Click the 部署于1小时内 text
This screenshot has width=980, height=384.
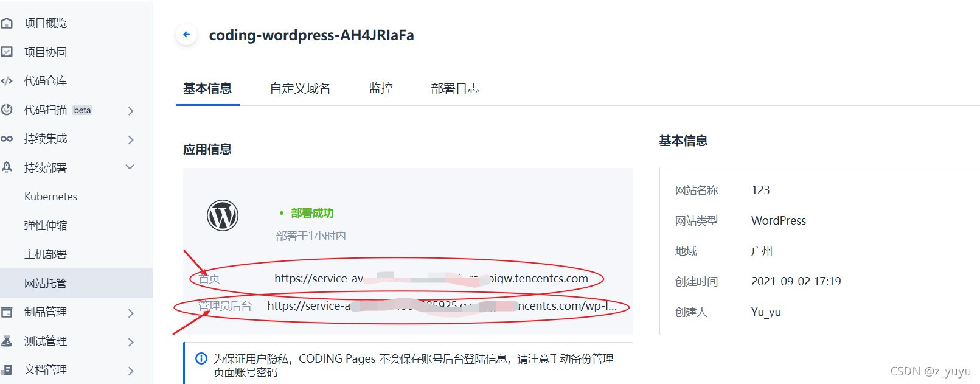tap(311, 236)
